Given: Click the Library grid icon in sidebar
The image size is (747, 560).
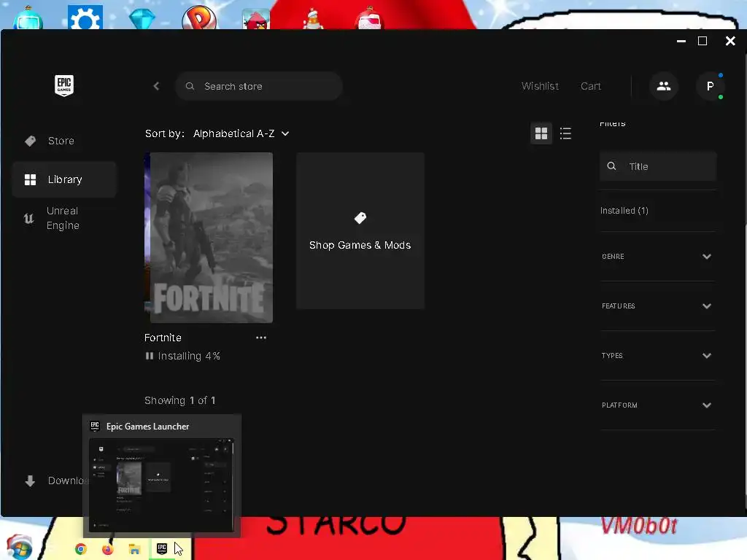Looking at the screenshot, I should tap(31, 179).
